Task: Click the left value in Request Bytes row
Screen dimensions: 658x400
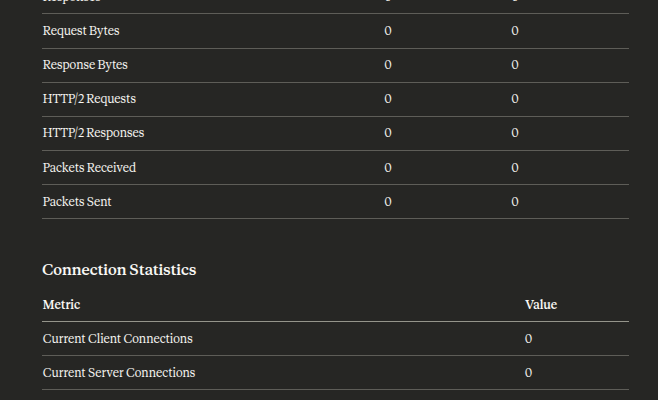Action: point(388,31)
